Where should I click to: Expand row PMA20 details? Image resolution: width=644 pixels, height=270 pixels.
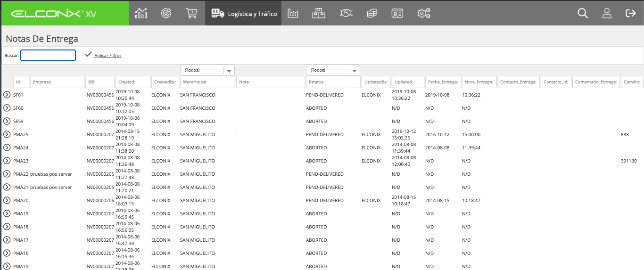pyautogui.click(x=7, y=200)
